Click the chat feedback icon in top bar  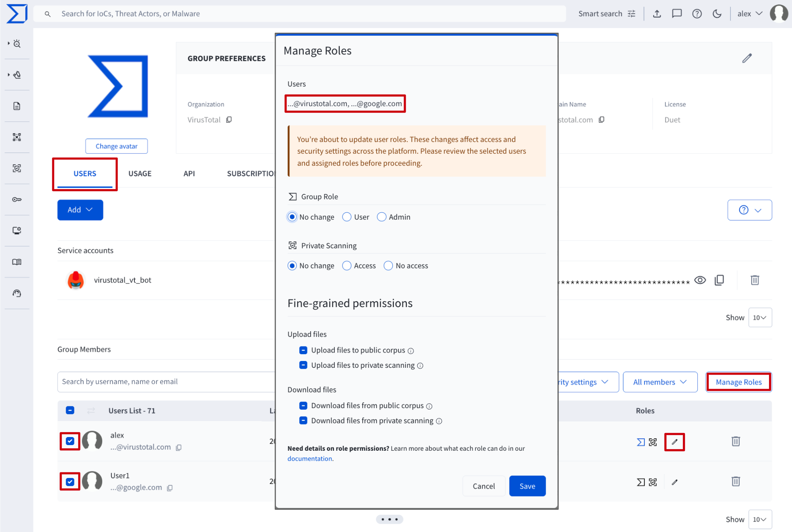pyautogui.click(x=676, y=14)
